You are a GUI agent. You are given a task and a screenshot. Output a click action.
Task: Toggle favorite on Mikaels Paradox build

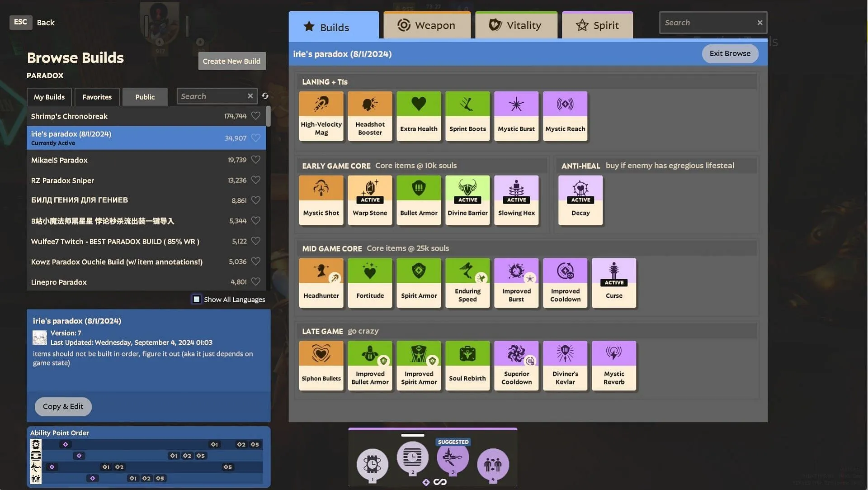click(255, 159)
